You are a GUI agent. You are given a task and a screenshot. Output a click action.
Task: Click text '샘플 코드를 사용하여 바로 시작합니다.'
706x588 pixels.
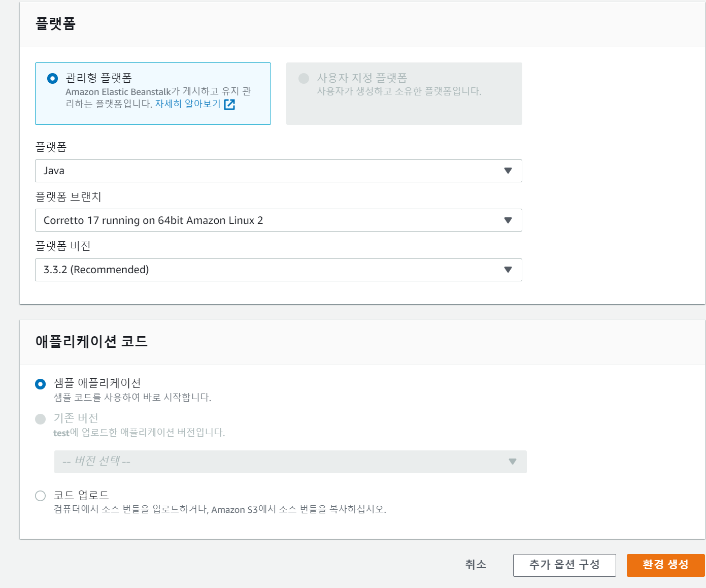click(x=132, y=397)
